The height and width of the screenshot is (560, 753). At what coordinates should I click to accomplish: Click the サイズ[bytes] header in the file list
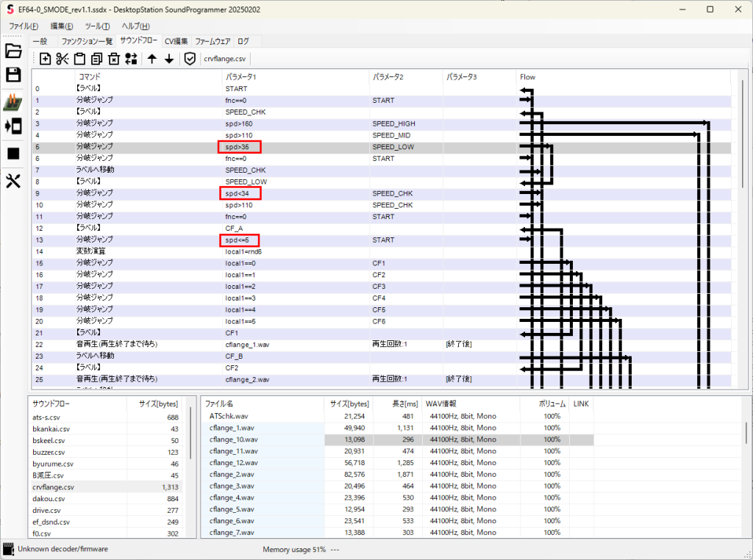(349, 403)
